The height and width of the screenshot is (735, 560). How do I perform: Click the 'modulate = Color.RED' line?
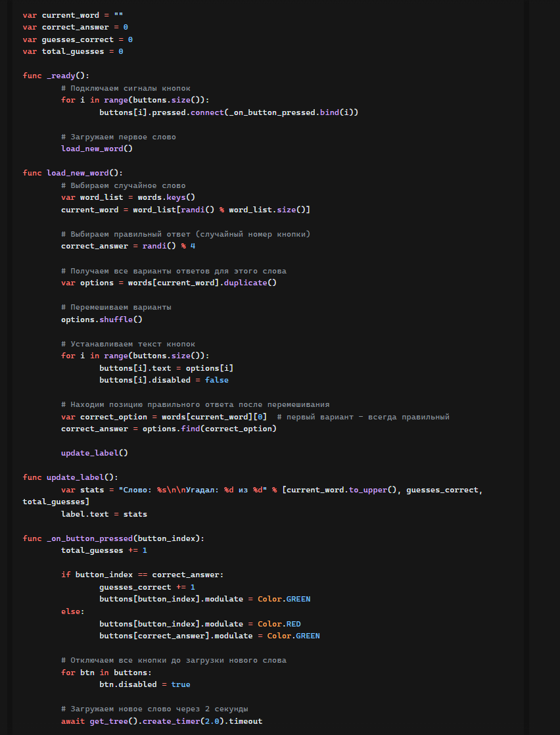tap(200, 625)
